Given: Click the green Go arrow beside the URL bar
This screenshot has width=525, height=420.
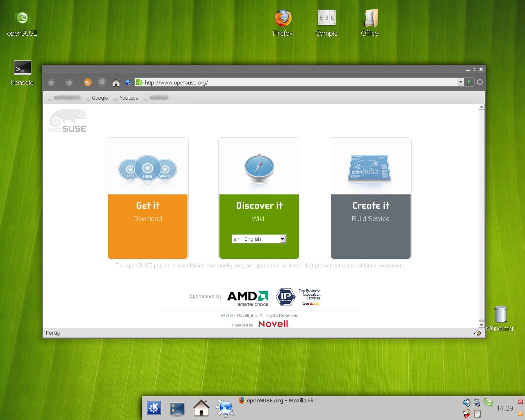Looking at the screenshot, I should (x=469, y=82).
